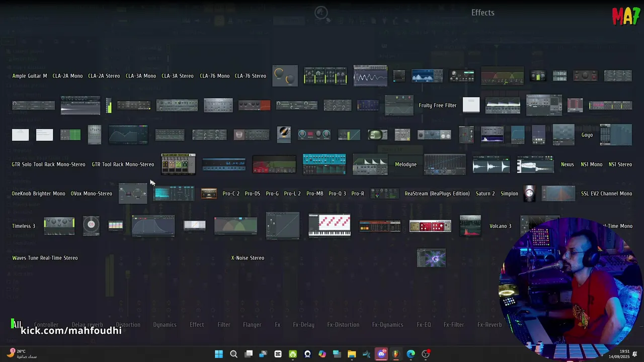Pick the purple galaxy visualizer plugin thumbnail
This screenshot has width=644, height=362.
click(431, 258)
